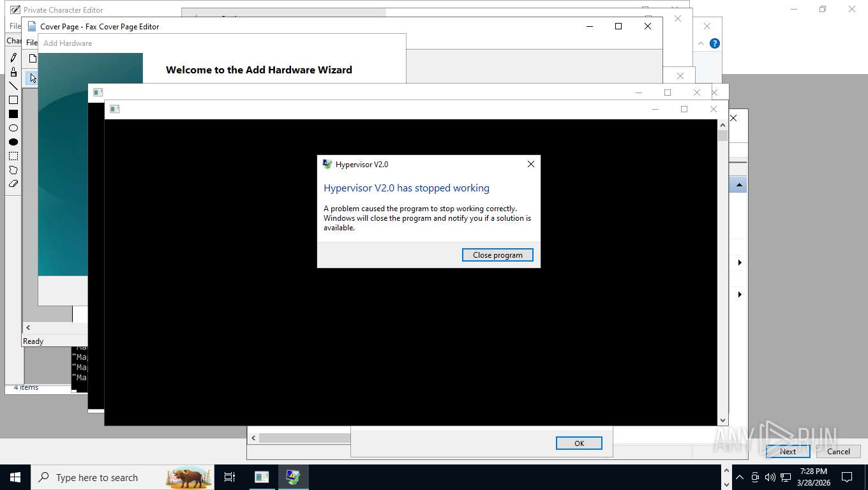Image resolution: width=868 pixels, height=490 pixels.
Task: Open Task View on the taskbar
Action: (x=230, y=477)
